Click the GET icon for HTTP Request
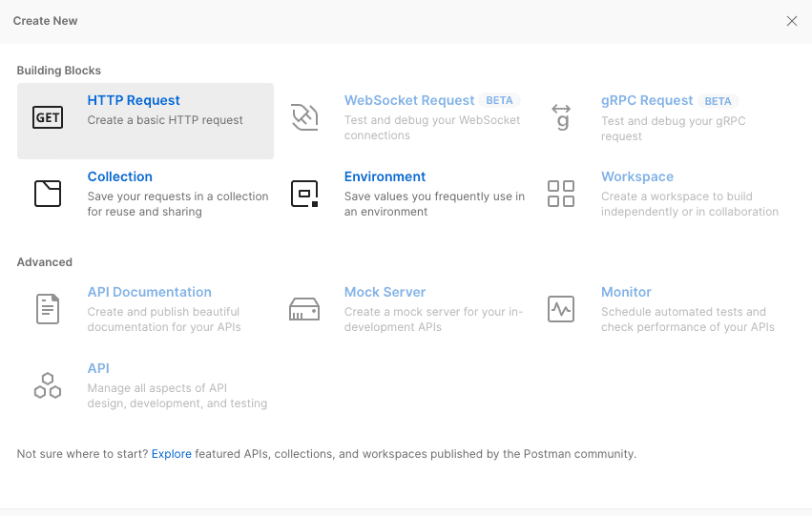Screen dimensions: 812x516 [x=48, y=117]
